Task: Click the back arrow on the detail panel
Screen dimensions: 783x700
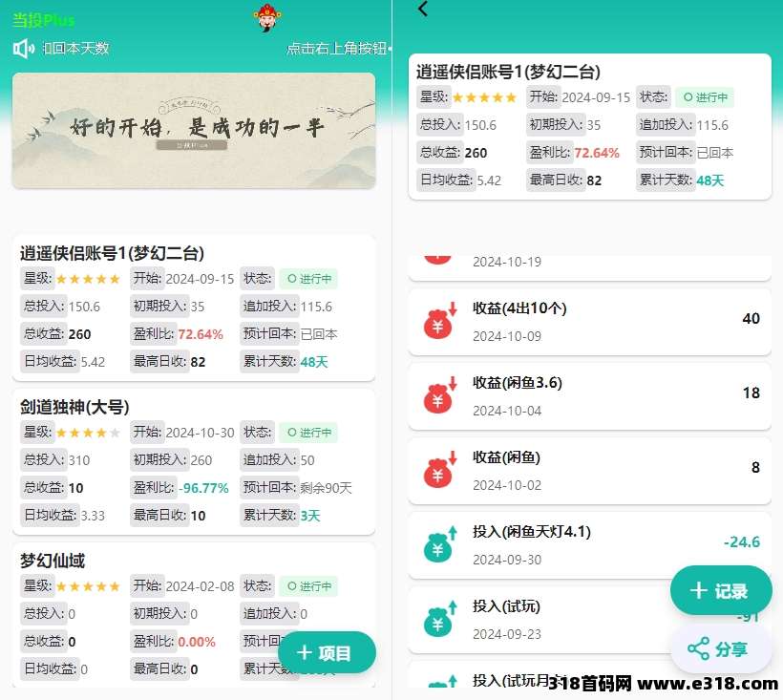Action: (x=423, y=9)
